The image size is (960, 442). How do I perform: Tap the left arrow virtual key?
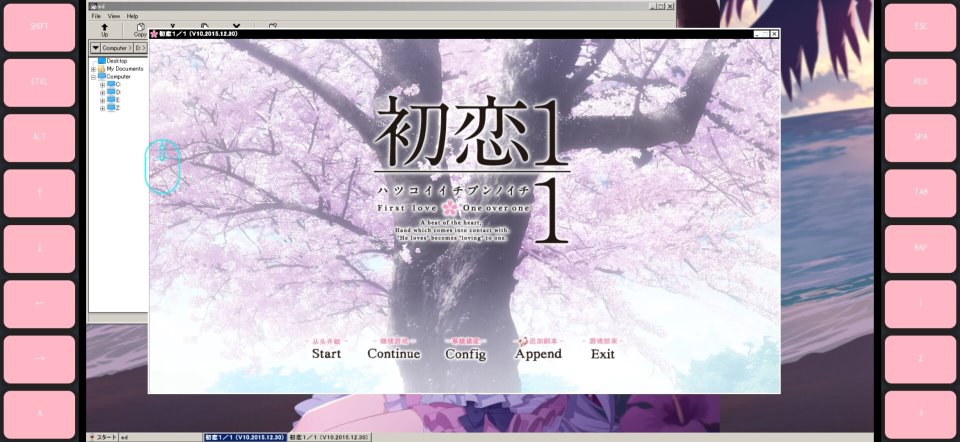click(39, 304)
